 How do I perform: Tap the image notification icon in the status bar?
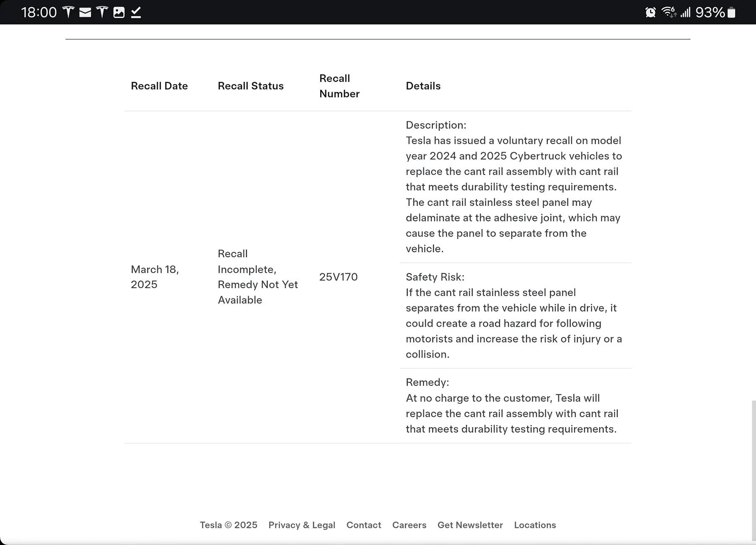coord(119,13)
